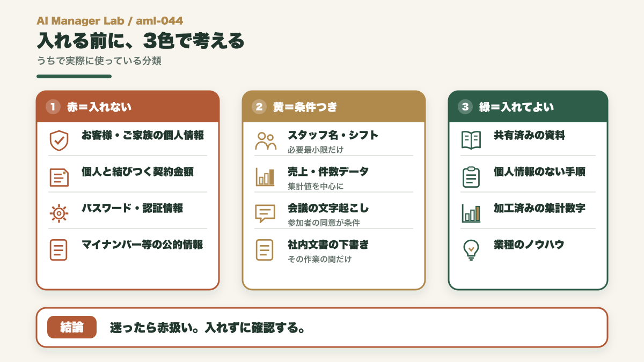The height and width of the screenshot is (362, 644).
Task: Click the number 3 badge in green header
Action: click(x=465, y=107)
